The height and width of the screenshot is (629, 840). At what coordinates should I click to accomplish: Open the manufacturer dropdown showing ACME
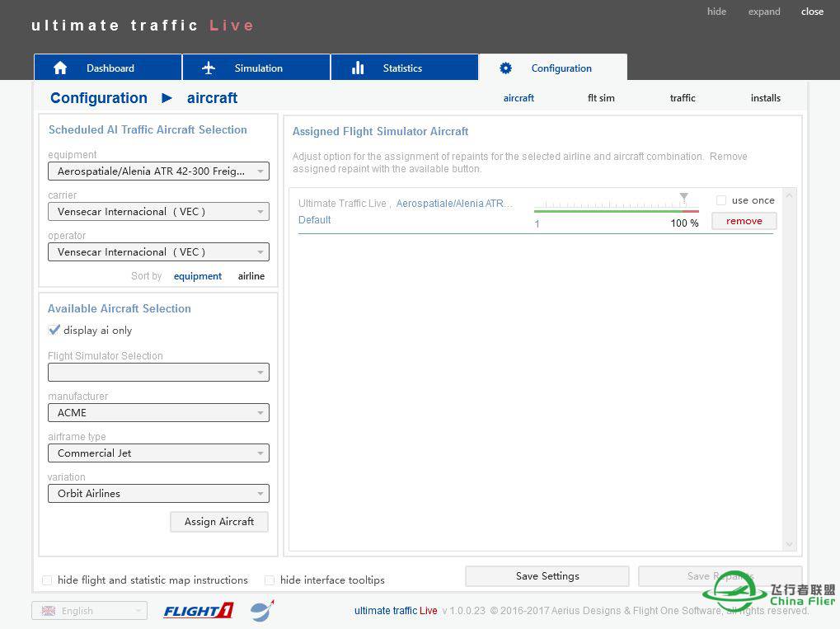click(x=158, y=412)
